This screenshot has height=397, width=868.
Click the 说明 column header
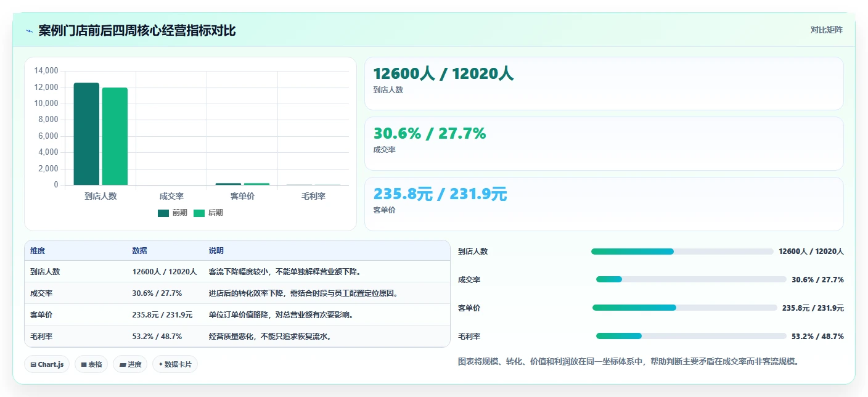(216, 251)
